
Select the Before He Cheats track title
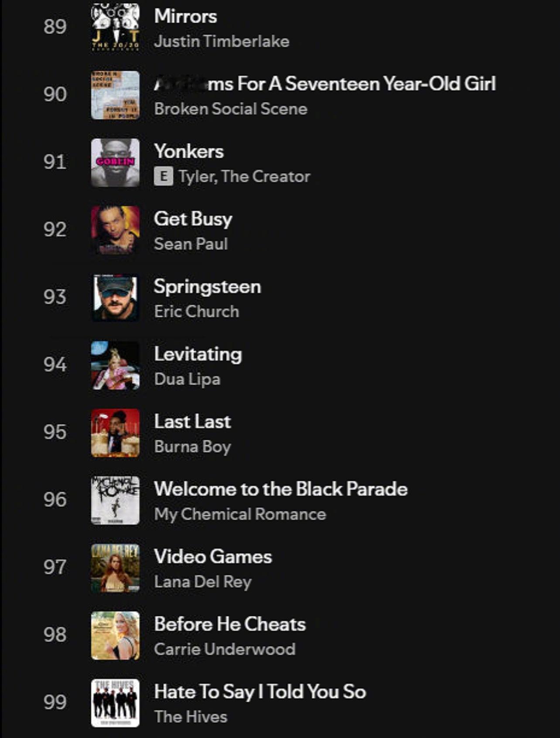click(x=230, y=625)
